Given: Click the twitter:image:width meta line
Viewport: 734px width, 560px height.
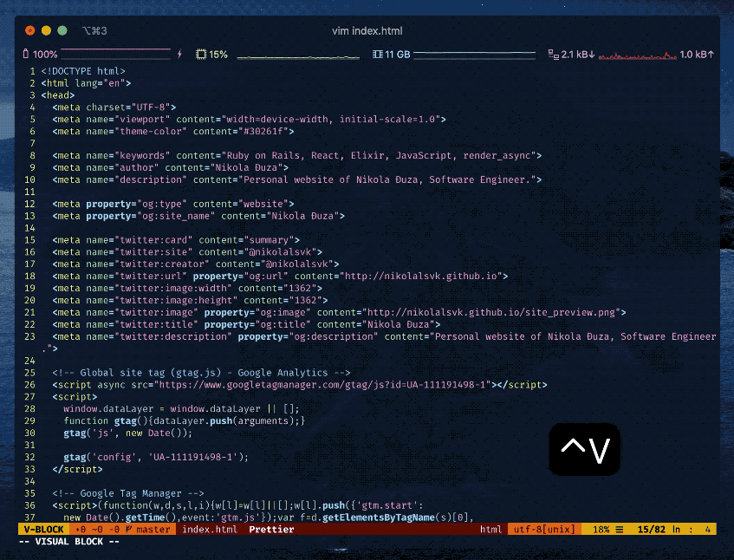Looking at the screenshot, I should [187, 289].
